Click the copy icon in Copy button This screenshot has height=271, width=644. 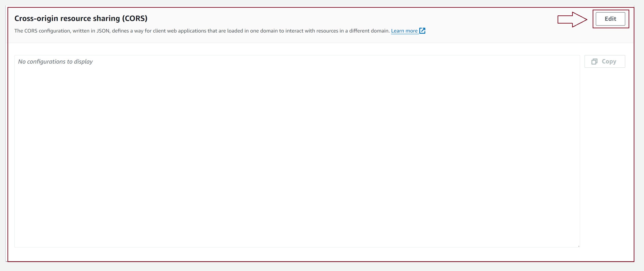(594, 62)
